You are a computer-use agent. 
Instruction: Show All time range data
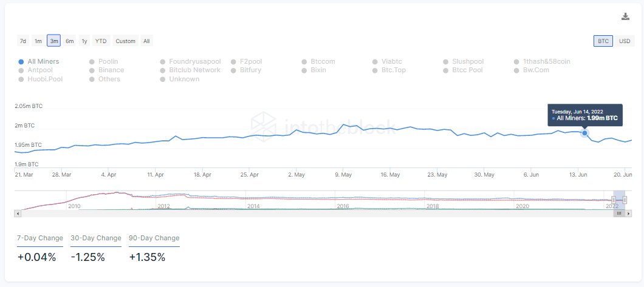146,41
